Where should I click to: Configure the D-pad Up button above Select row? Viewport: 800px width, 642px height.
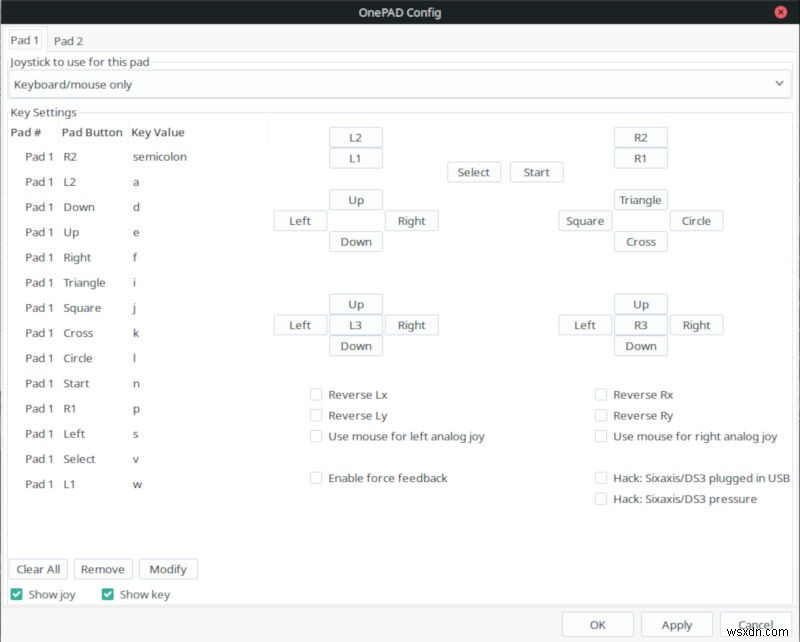tap(356, 200)
